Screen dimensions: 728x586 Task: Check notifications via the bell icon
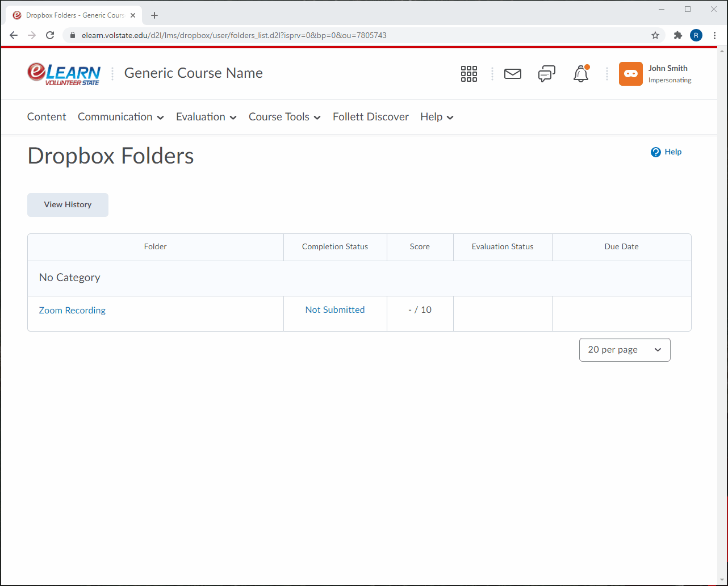coord(580,74)
